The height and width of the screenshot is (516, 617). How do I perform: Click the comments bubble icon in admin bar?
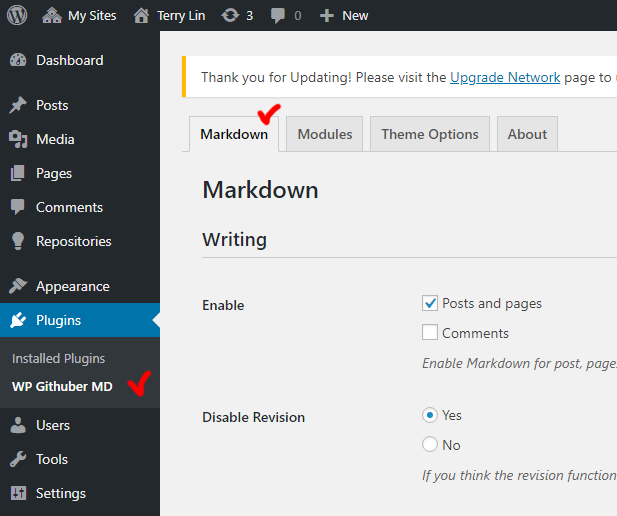tap(278, 16)
